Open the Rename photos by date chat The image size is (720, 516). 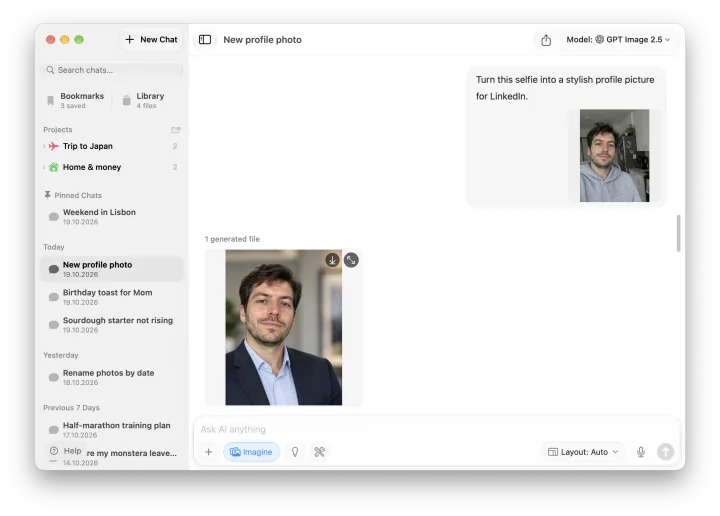[112, 377]
